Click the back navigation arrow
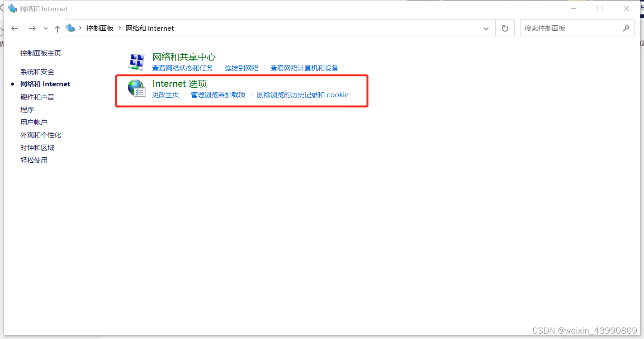The width and height of the screenshot is (644, 339). tap(14, 28)
